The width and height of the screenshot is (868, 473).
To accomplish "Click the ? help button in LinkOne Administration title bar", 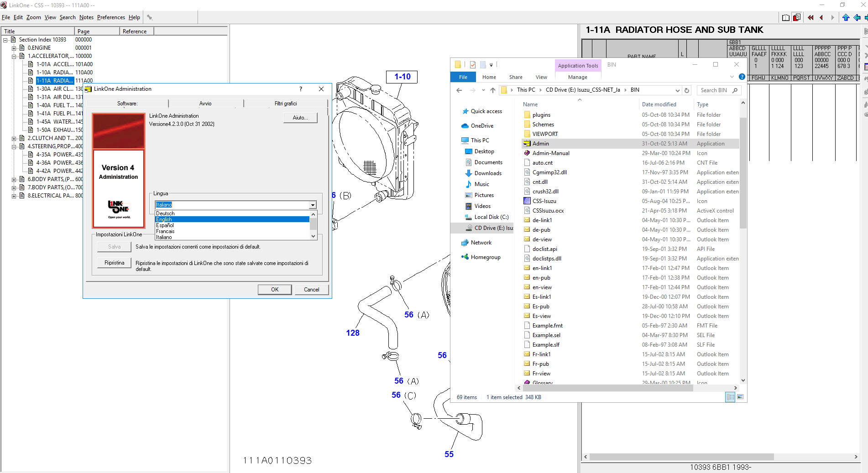I will (301, 89).
